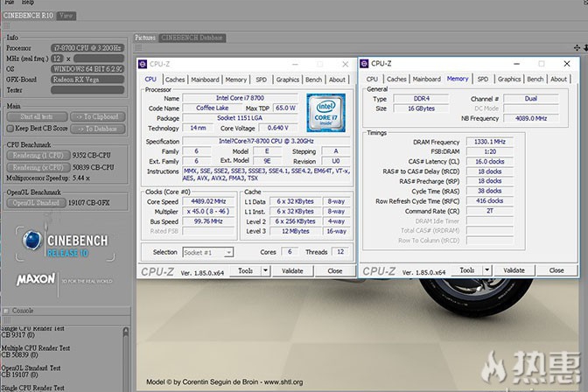
Task: Minimize the left CPU-Z window
Action: (295, 64)
